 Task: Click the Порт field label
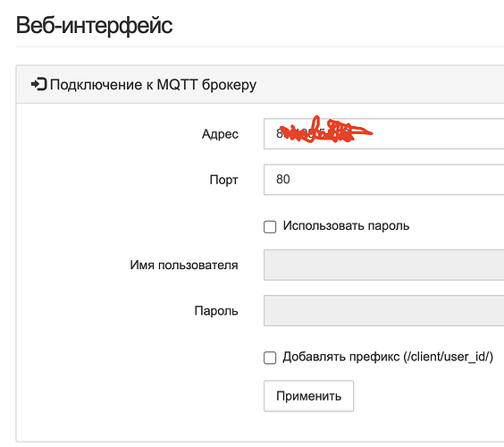point(223,180)
